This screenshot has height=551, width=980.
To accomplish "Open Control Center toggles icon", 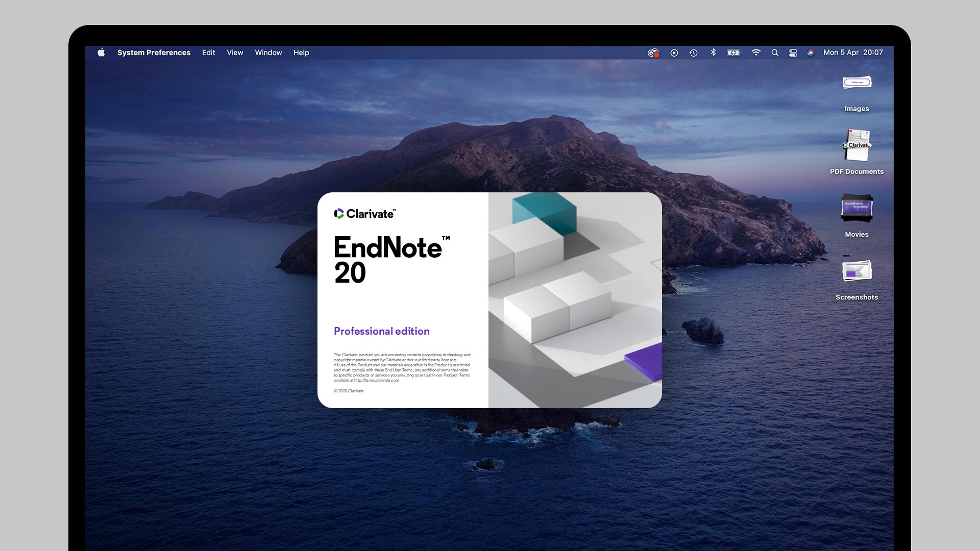I will [x=793, y=53].
